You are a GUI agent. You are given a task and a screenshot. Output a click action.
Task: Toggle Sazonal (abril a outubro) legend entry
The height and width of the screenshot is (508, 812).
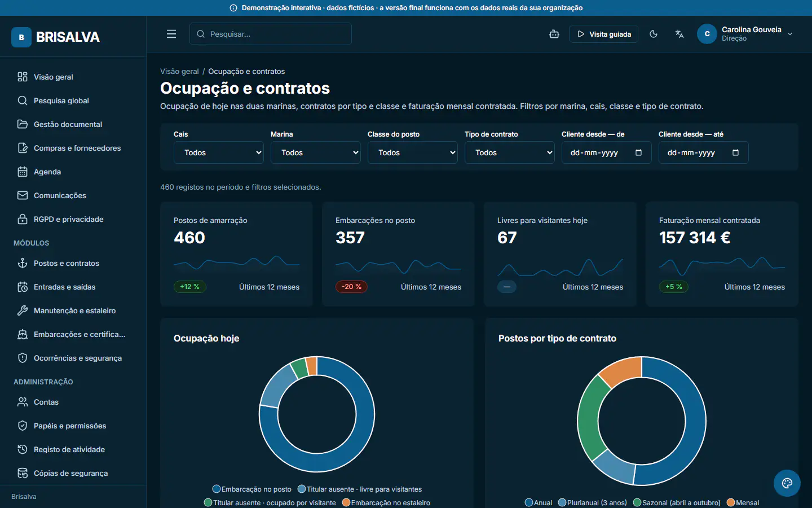click(677, 502)
